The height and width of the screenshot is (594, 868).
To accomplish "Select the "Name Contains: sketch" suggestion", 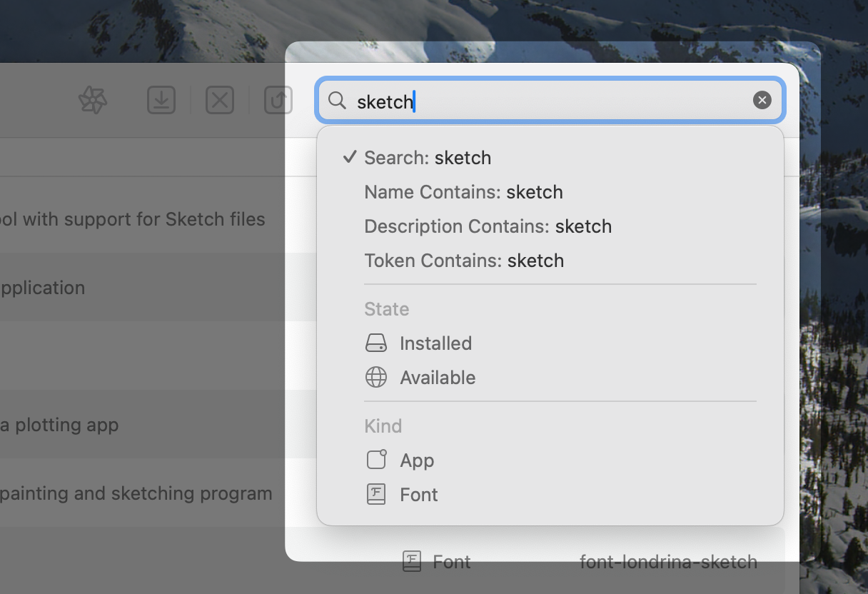I will (463, 192).
